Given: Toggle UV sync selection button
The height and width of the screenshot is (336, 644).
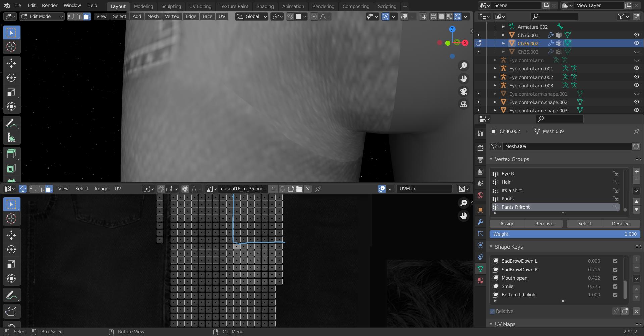Looking at the screenshot, I should coord(22,189).
